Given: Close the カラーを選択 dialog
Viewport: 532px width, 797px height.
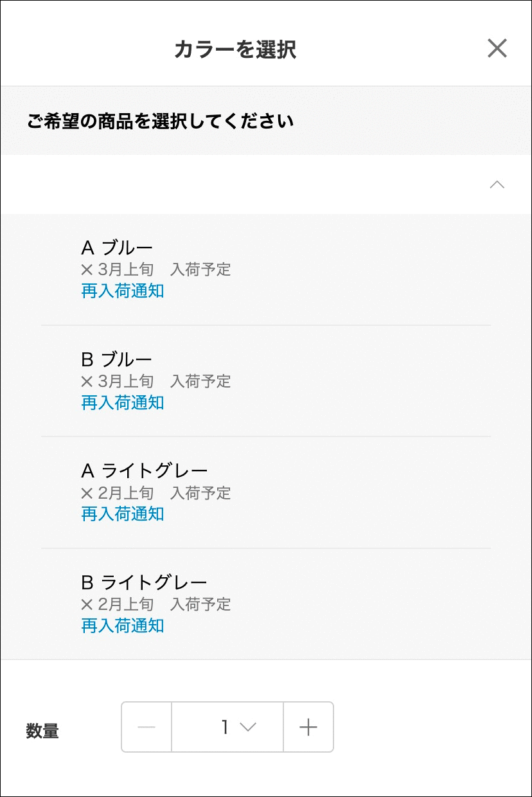Looking at the screenshot, I should click(x=497, y=48).
